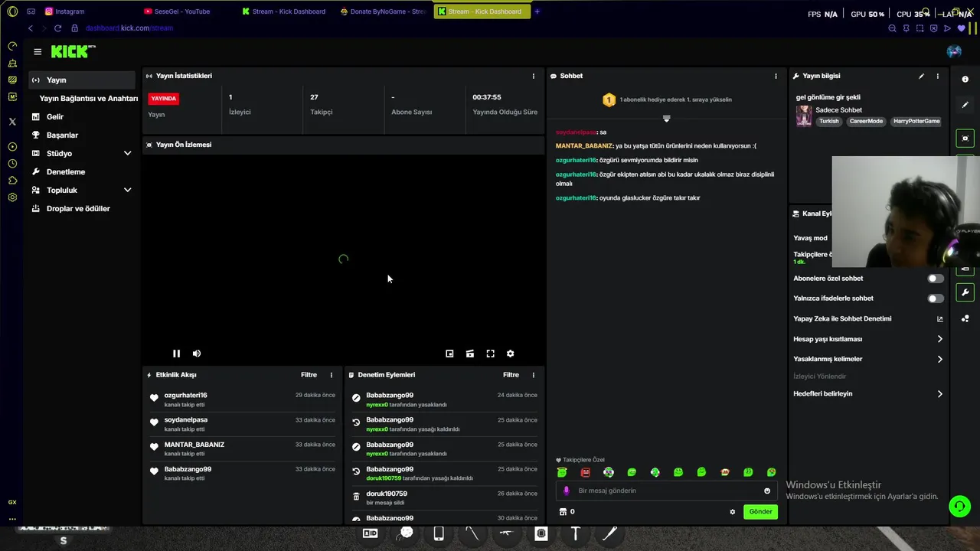
Task: Open Droplar ve ödüller in sidebar
Action: click(78, 208)
